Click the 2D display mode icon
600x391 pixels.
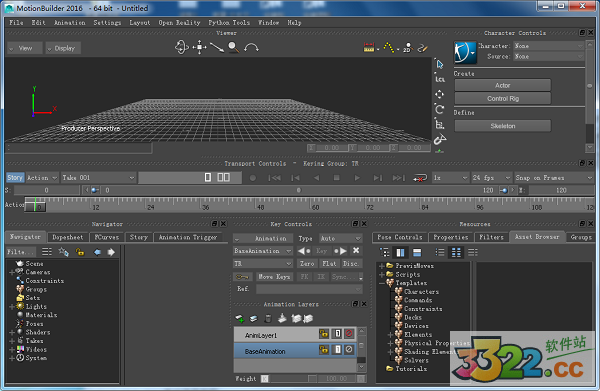(407, 48)
